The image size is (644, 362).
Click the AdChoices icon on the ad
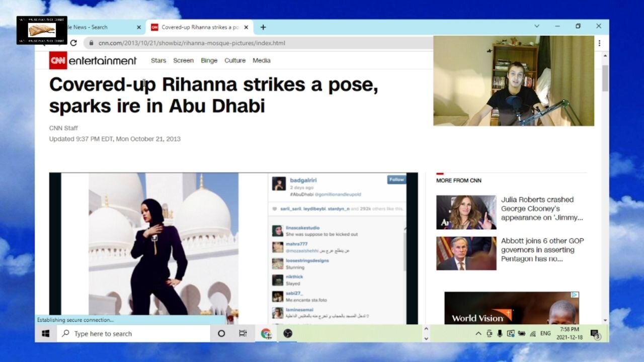(x=575, y=295)
